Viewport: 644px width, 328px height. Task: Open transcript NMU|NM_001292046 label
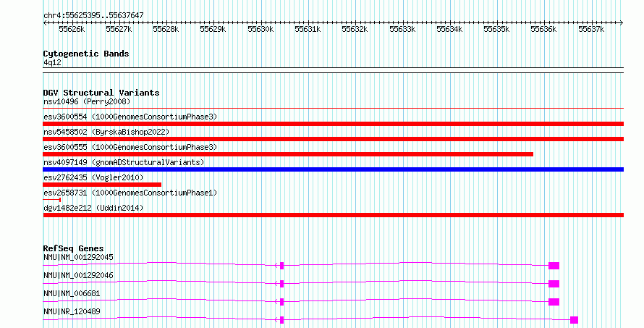coord(78,275)
